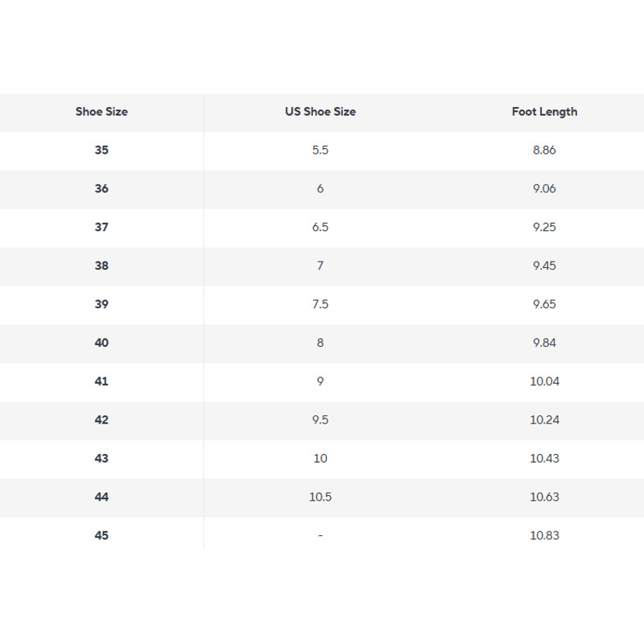Click the US shoe size 7.5 cell
The height and width of the screenshot is (644, 644).
320,304
